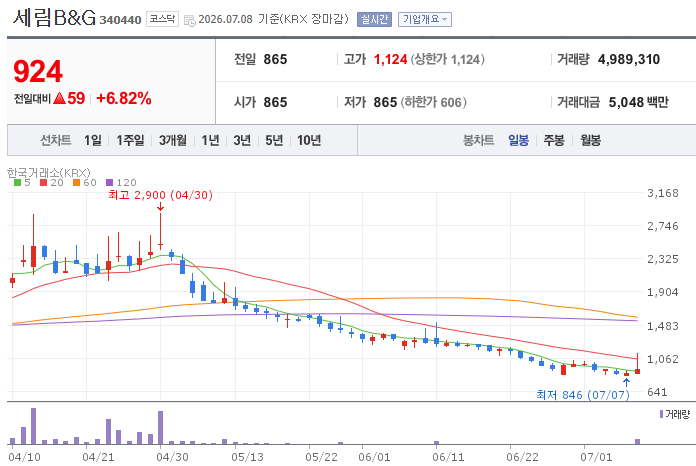Screen dimensions: 696x466
Task: Click the 최고 2,900 (04/30) high label
Action: [161, 195]
